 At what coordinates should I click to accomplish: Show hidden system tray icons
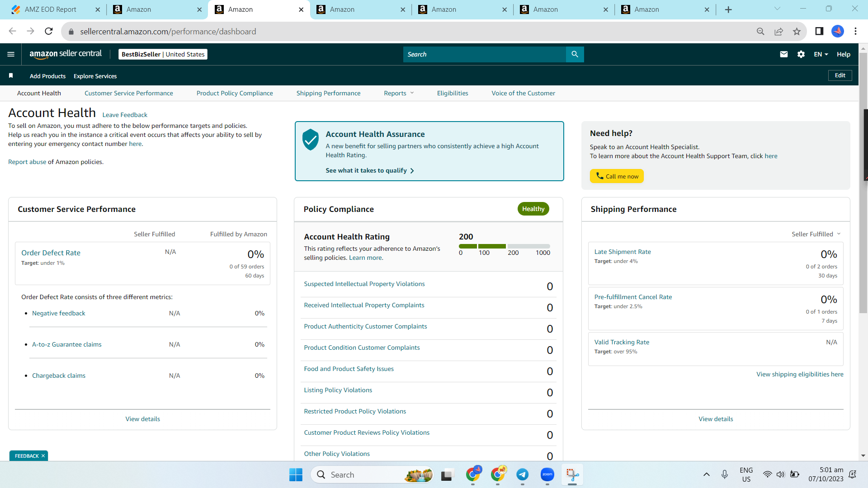(706, 474)
